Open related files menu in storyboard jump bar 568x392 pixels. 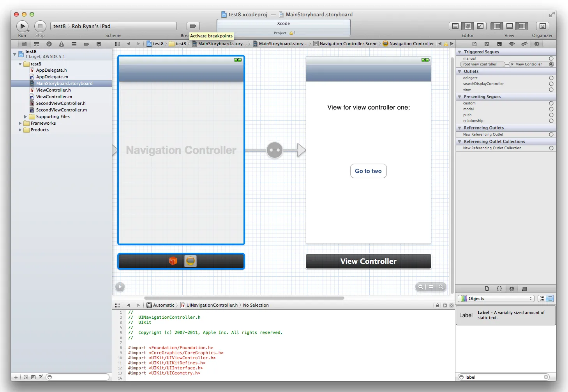point(117,44)
